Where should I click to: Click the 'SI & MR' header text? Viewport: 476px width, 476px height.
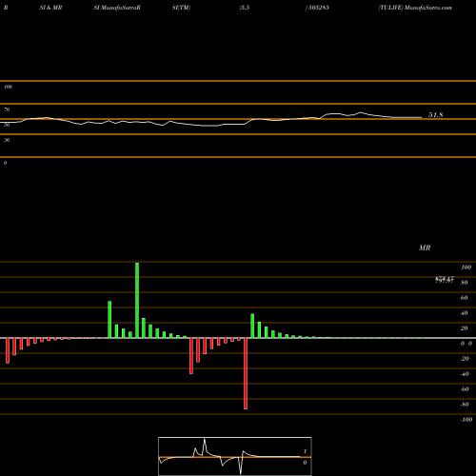(50, 8)
